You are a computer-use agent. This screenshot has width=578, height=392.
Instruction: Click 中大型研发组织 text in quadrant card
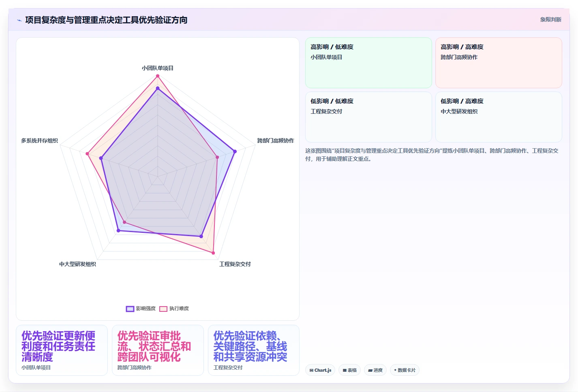coord(459,111)
